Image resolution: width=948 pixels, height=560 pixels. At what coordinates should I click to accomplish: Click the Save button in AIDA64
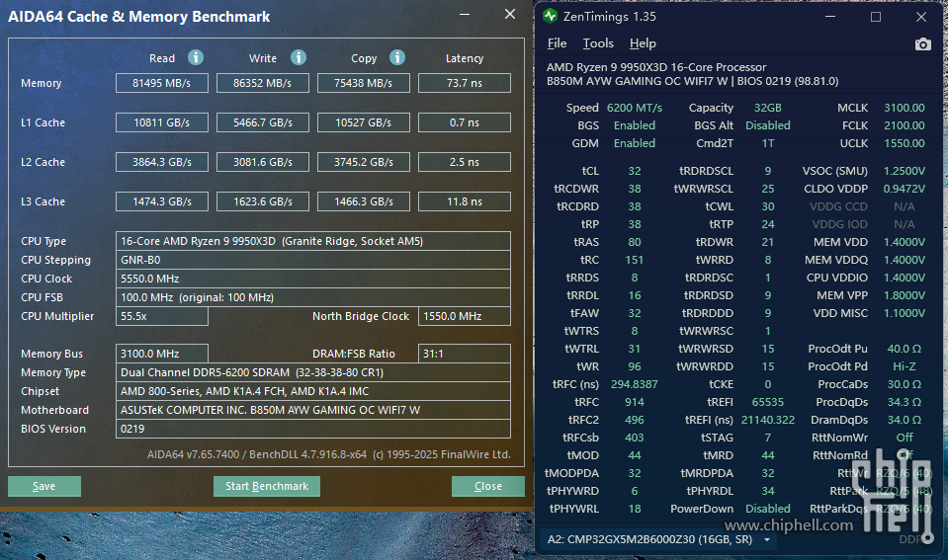[x=44, y=486]
